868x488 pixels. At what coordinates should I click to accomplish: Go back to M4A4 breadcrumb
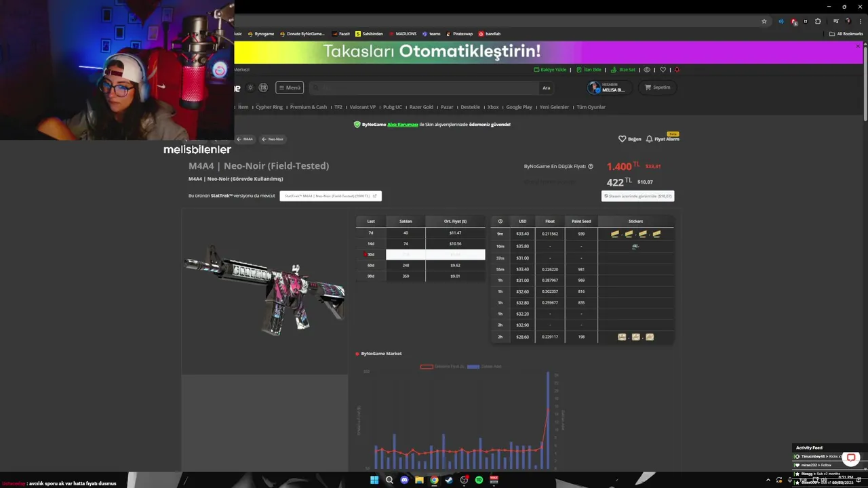[x=245, y=139]
